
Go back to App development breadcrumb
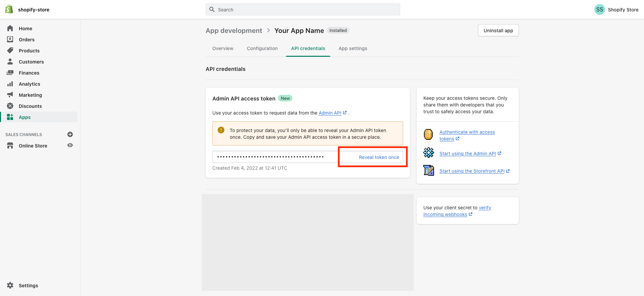(x=234, y=31)
